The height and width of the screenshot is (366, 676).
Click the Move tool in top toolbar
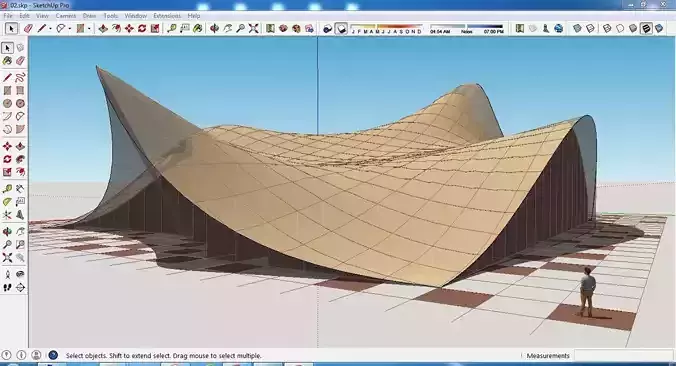(x=129, y=28)
